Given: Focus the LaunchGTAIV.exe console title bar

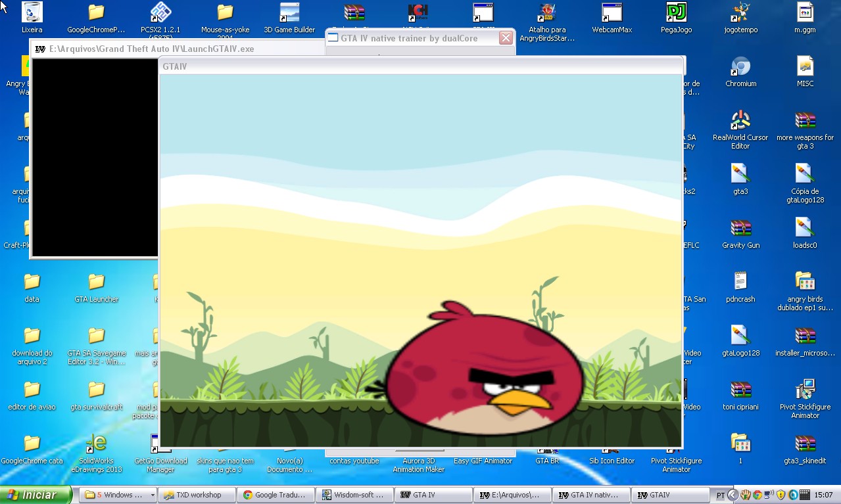Looking at the screenshot, I should [x=178, y=49].
